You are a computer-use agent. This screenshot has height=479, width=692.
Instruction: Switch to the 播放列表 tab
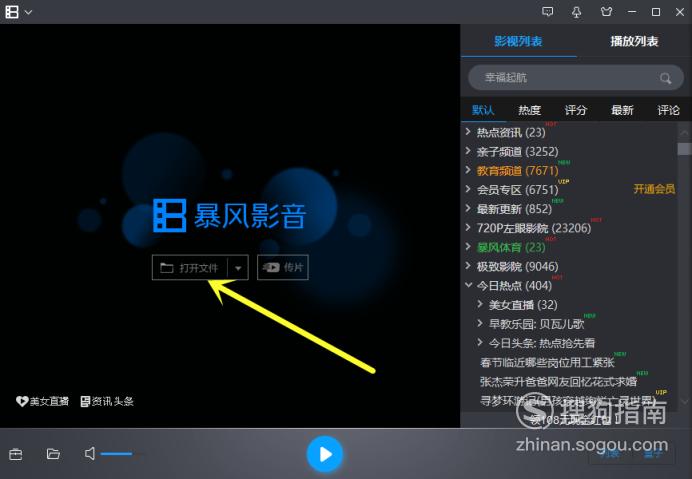point(634,41)
